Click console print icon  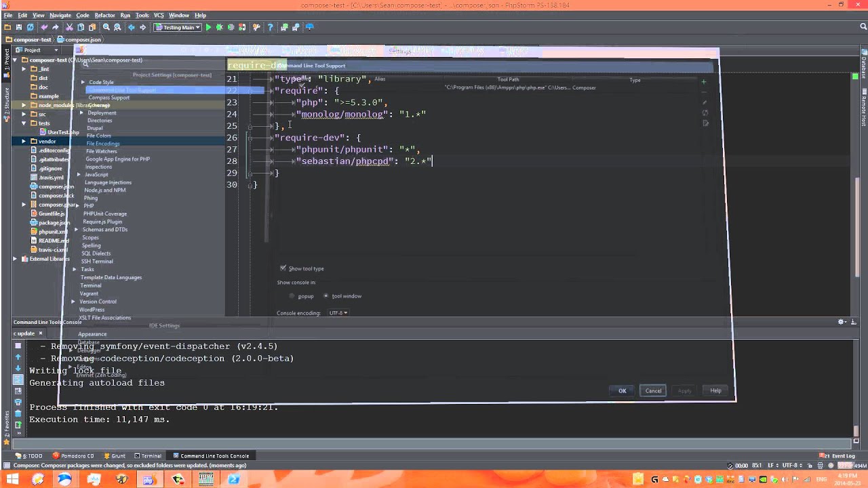click(x=18, y=402)
